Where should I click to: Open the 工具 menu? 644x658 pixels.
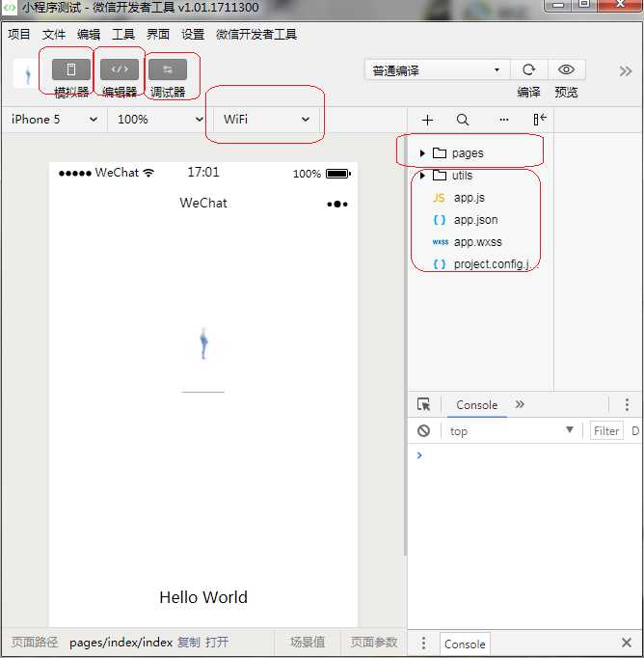(x=123, y=34)
